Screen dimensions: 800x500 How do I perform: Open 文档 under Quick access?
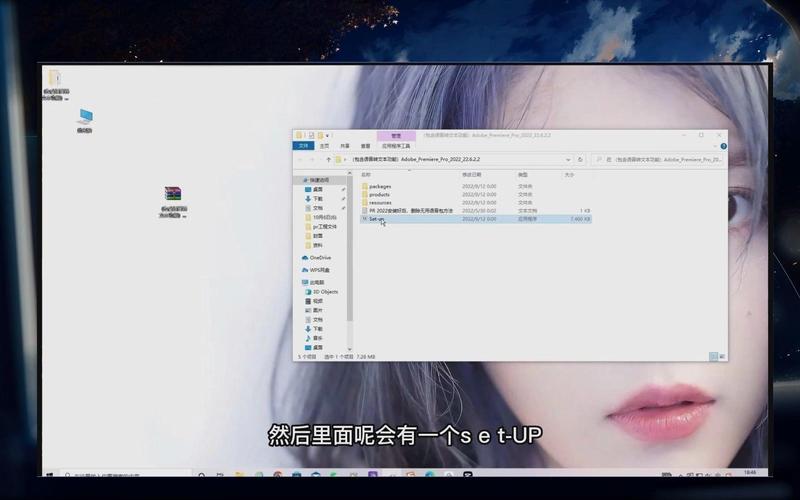pos(317,208)
